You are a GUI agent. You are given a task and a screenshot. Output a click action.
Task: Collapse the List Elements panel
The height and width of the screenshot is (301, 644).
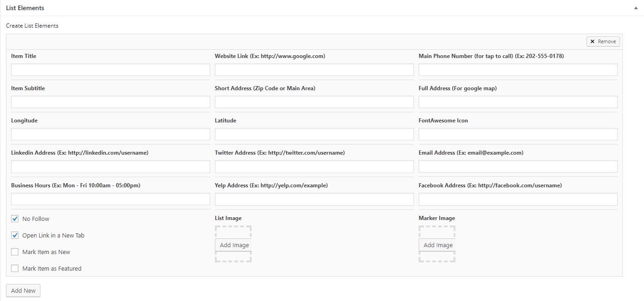pyautogui.click(x=636, y=7)
